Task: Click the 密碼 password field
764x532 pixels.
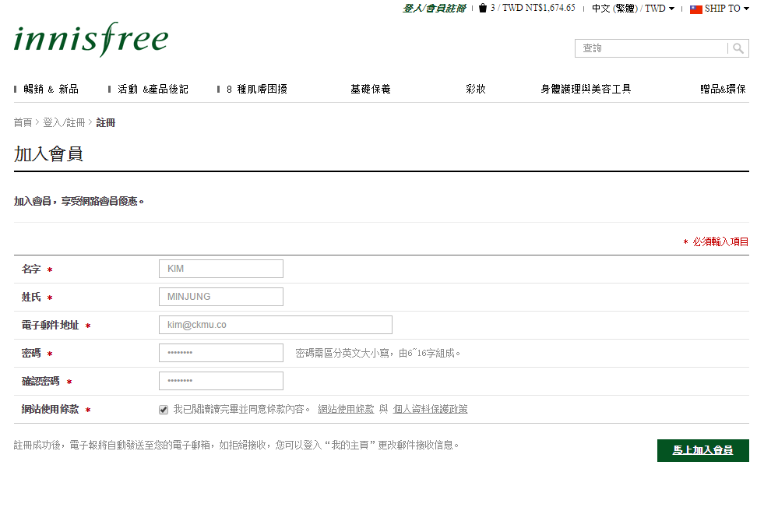Action: point(220,353)
